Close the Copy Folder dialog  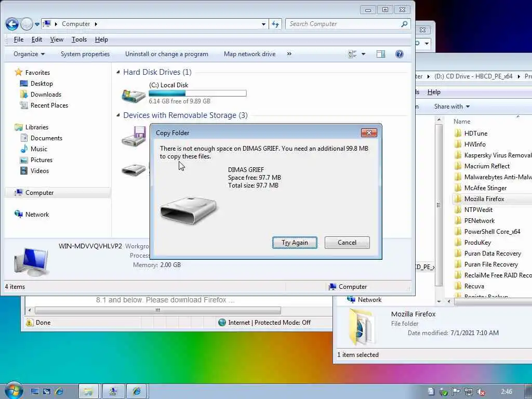(369, 132)
